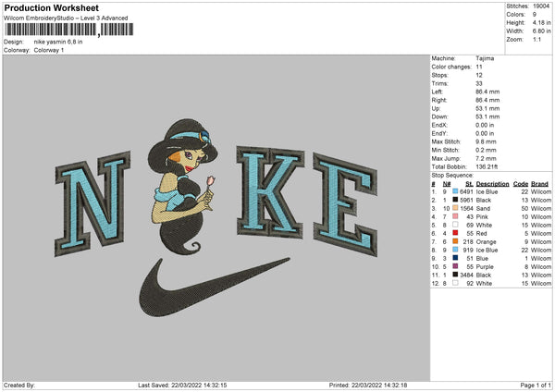The height and width of the screenshot is (392, 555).
Task: Click the Max Jump value 7.2 mm
Action: (x=486, y=158)
